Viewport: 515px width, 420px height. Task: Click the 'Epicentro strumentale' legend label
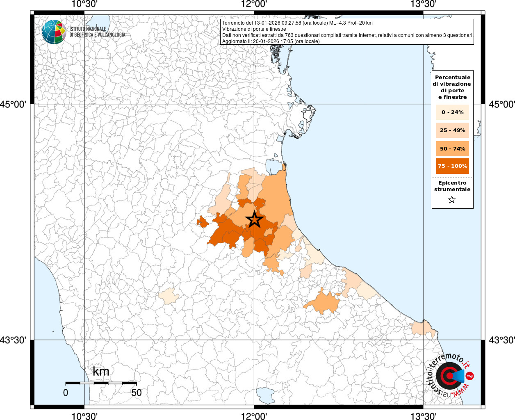pyautogui.click(x=452, y=186)
